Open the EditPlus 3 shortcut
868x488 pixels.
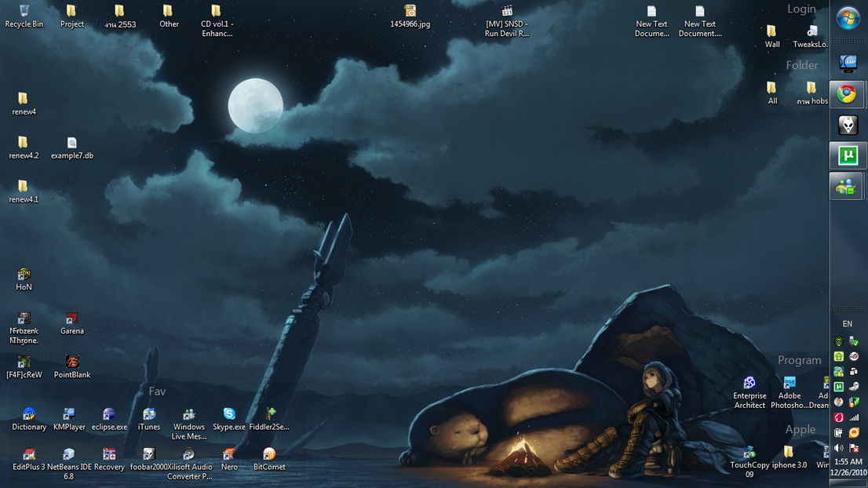(29, 459)
